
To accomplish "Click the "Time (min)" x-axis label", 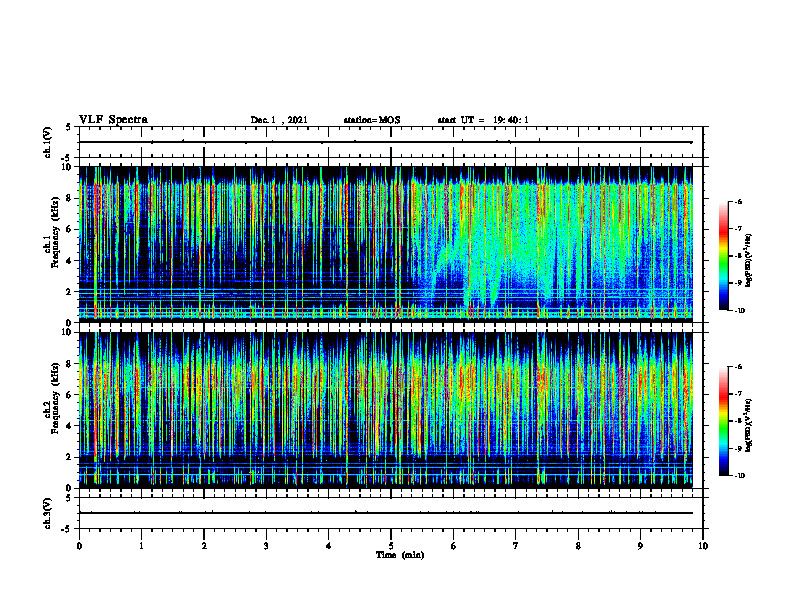I will [x=400, y=555].
